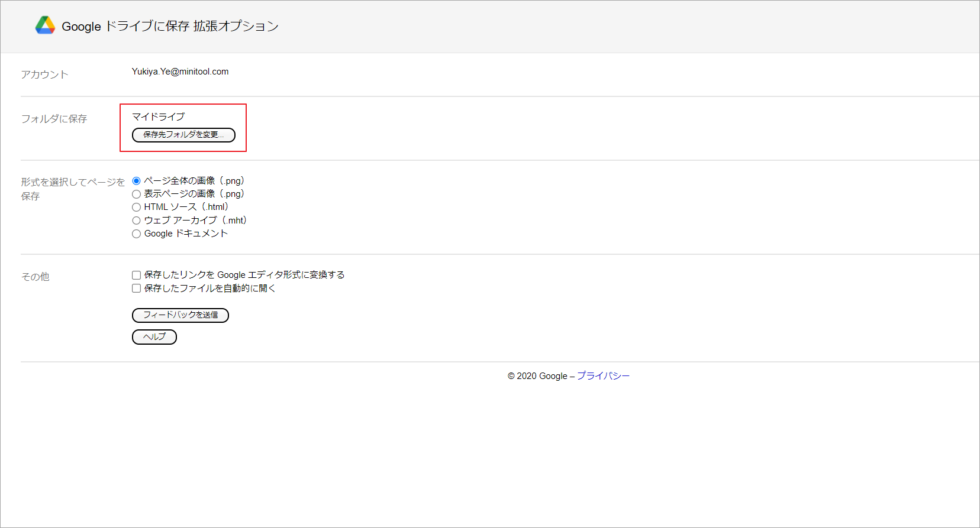Screen dimensions: 980x528
Task: Click the マイドライブ folder name
Action: coord(158,116)
